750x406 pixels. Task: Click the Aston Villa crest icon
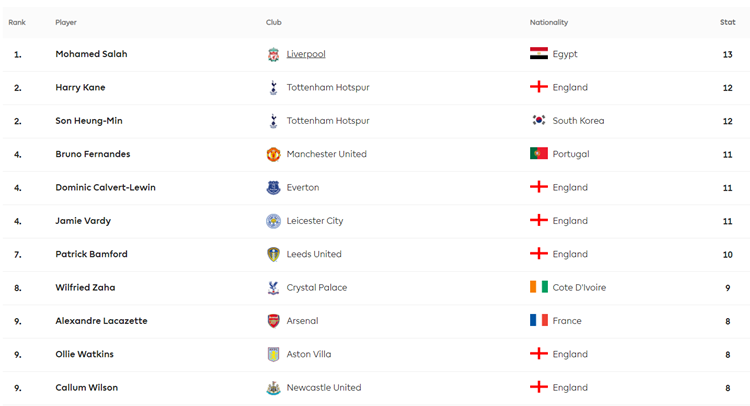coord(273,354)
